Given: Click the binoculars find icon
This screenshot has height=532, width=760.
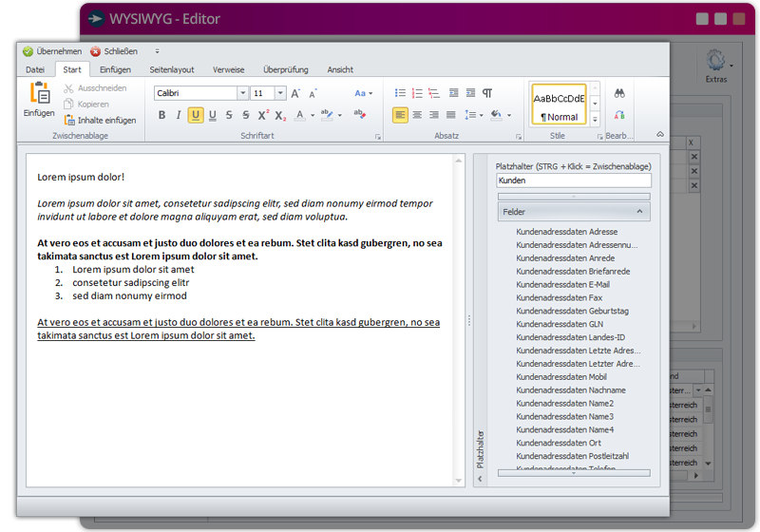Looking at the screenshot, I should [619, 93].
